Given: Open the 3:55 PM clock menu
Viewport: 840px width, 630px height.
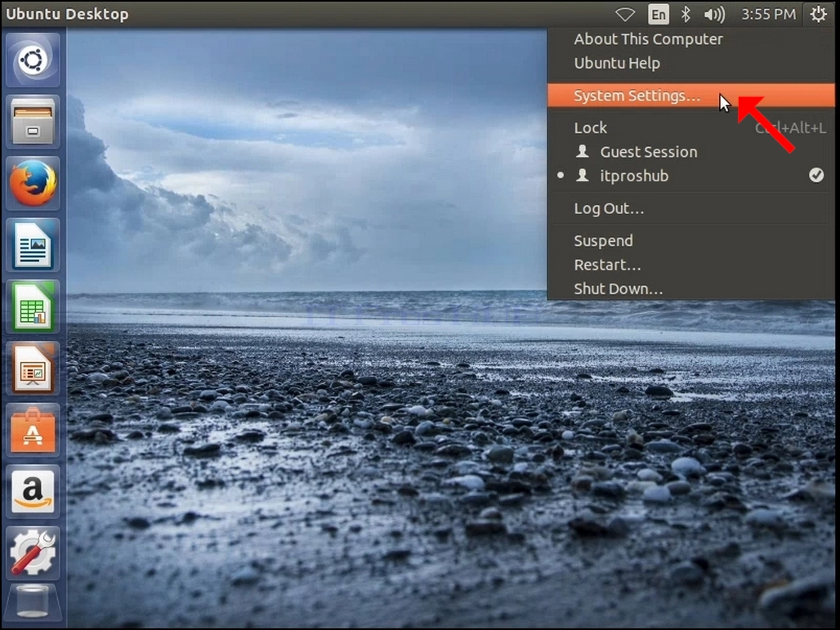Looking at the screenshot, I should [x=768, y=14].
